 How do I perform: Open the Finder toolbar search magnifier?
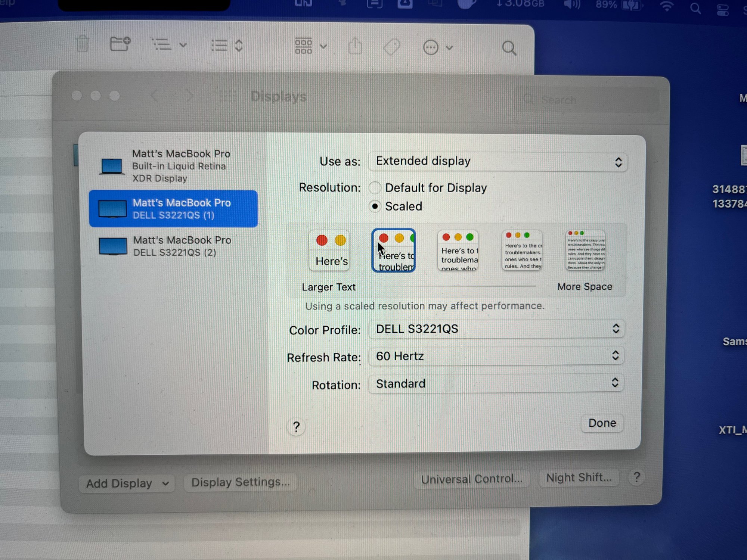point(509,48)
